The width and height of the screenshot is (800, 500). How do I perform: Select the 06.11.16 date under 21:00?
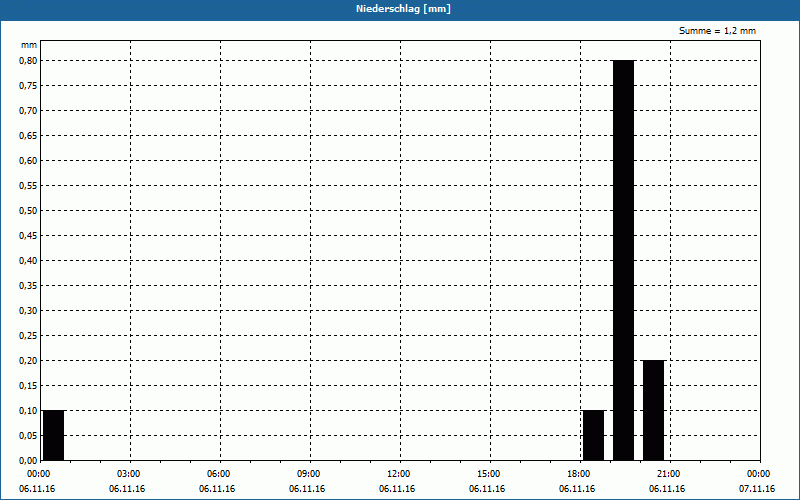(667, 489)
